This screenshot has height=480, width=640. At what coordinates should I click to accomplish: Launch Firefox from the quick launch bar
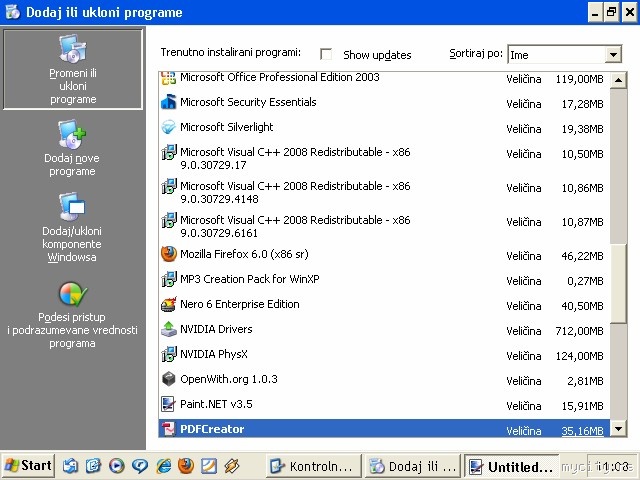click(x=186, y=466)
